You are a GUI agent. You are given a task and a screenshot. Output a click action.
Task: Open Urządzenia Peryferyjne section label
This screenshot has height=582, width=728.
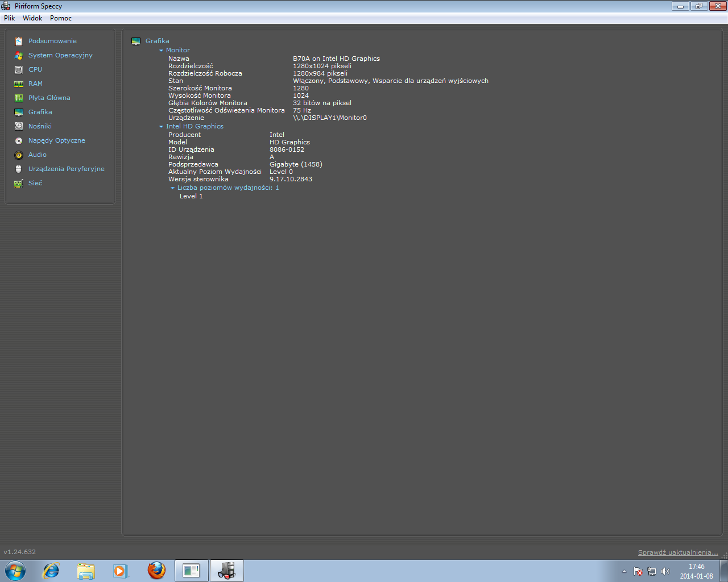67,169
